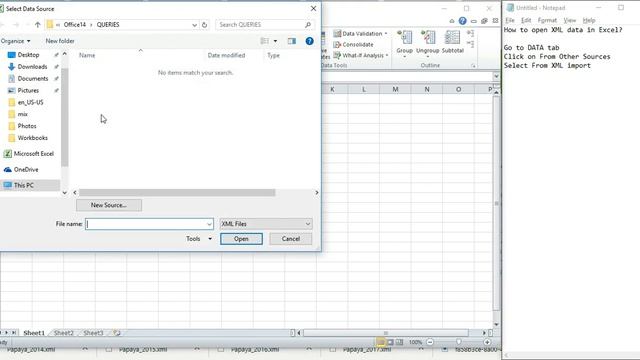Expand the formula bar chevron
Screen dimensions: 640x360
click(x=496, y=76)
